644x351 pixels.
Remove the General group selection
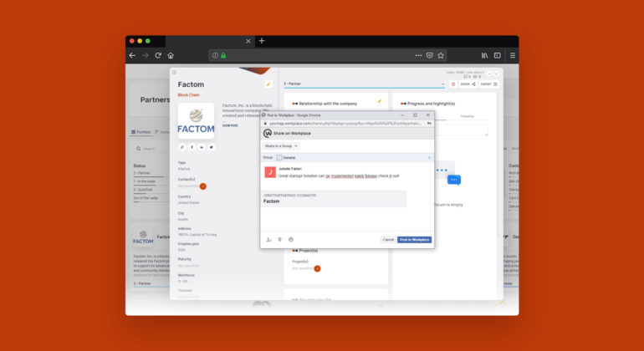pyautogui.click(x=429, y=158)
